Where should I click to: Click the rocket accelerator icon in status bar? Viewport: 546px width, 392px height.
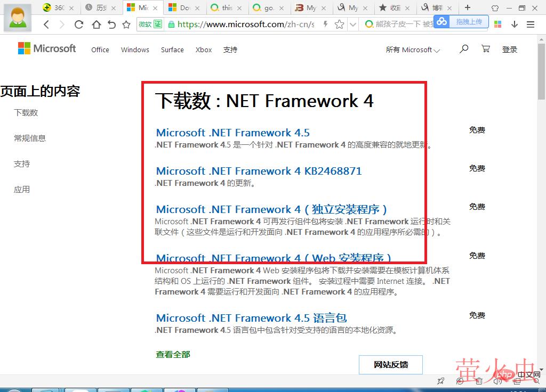441,381
